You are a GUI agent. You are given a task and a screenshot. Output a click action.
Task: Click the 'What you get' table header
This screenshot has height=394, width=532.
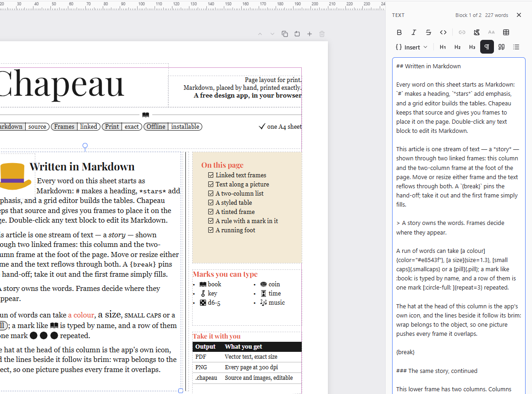click(x=243, y=346)
